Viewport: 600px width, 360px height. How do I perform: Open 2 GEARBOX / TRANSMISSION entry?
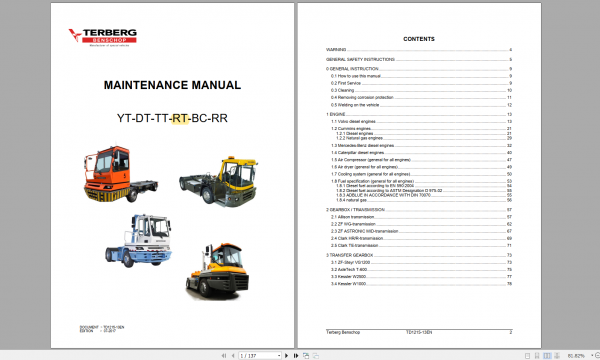tap(419, 210)
